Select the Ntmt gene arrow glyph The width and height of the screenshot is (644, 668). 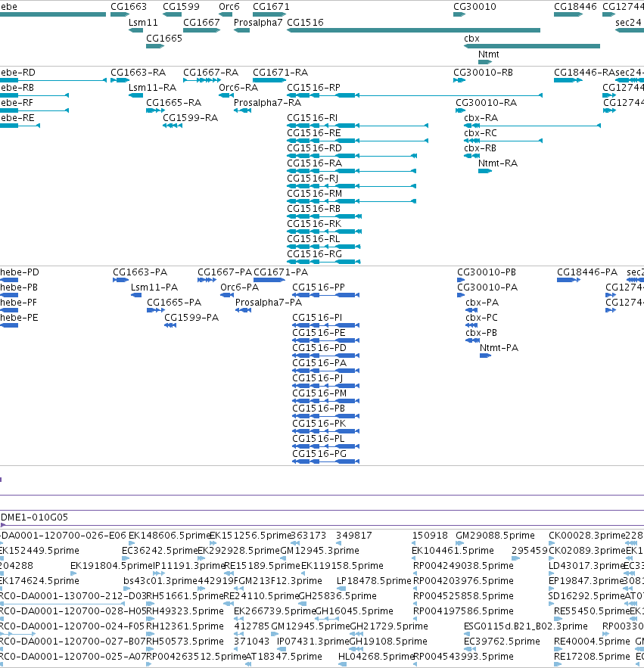click(485, 62)
